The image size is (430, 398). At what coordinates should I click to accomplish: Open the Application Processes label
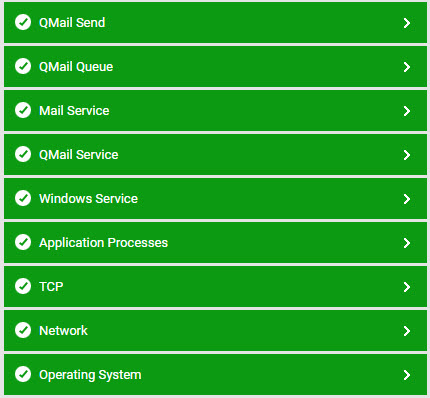[103, 243]
